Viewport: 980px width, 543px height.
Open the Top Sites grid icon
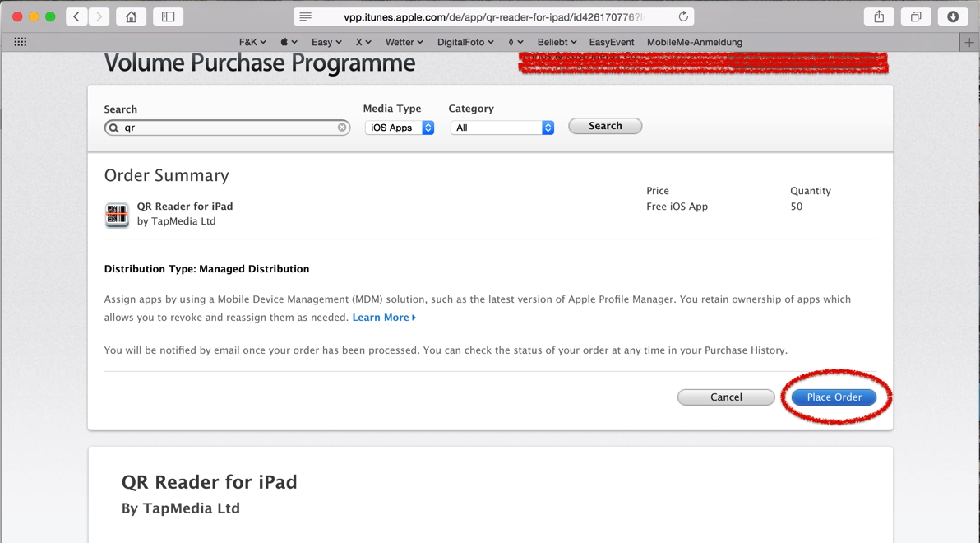click(20, 42)
